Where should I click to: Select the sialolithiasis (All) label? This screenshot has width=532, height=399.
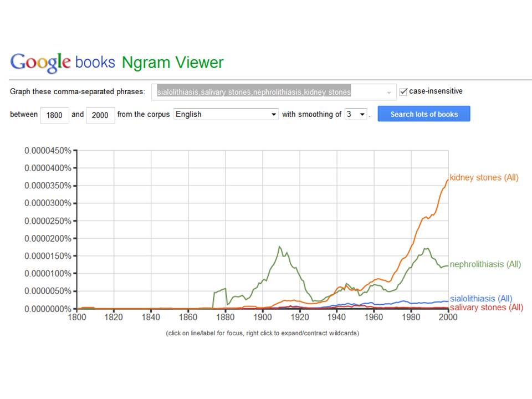(x=481, y=299)
